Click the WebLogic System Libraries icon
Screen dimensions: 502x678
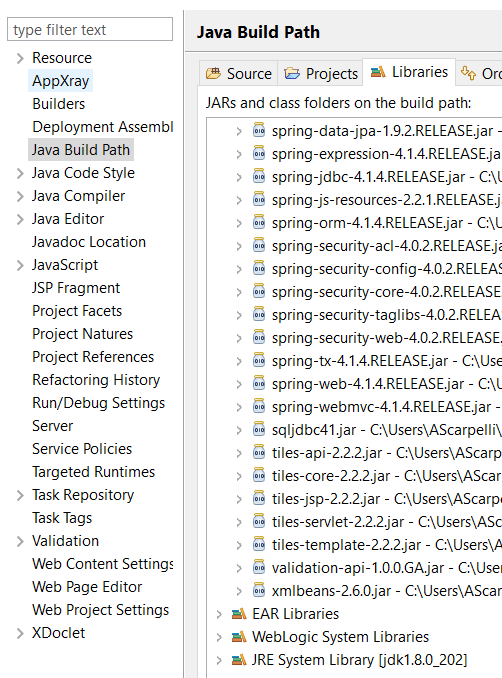click(239, 636)
